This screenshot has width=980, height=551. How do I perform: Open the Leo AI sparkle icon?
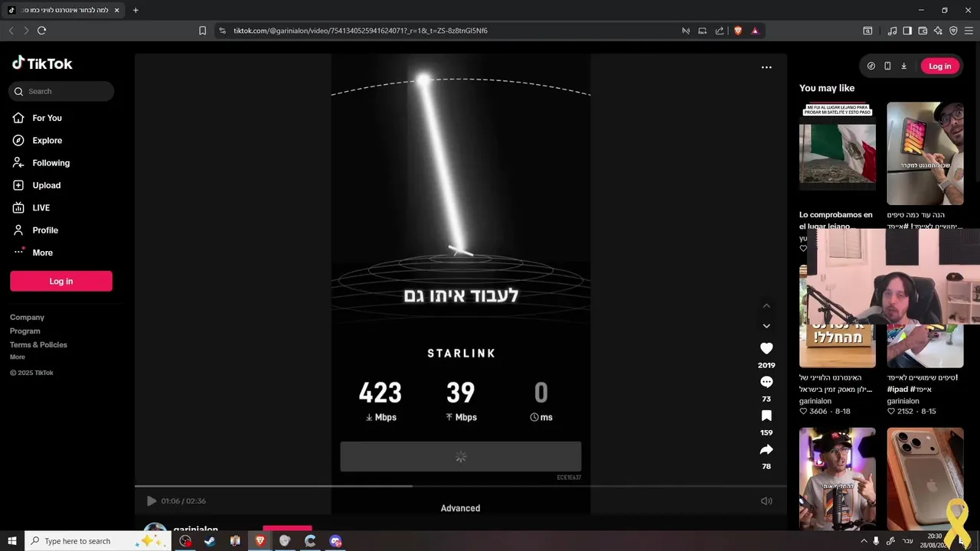coord(938,31)
